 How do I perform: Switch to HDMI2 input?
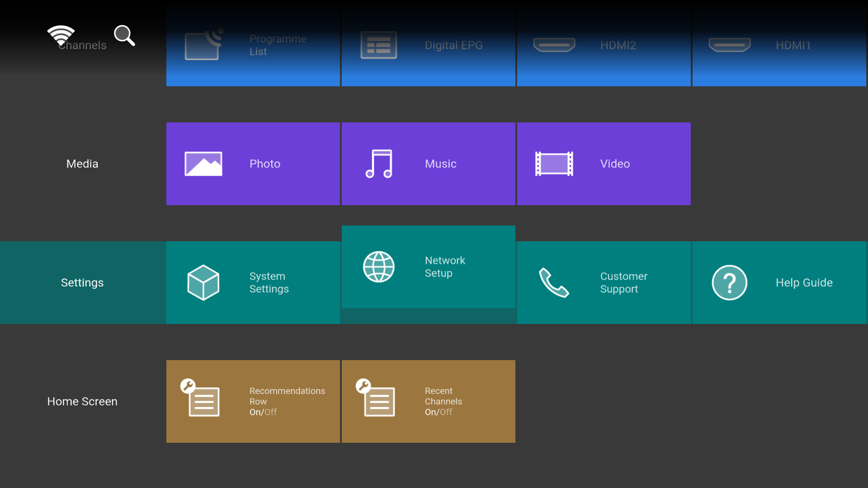pyautogui.click(x=604, y=45)
